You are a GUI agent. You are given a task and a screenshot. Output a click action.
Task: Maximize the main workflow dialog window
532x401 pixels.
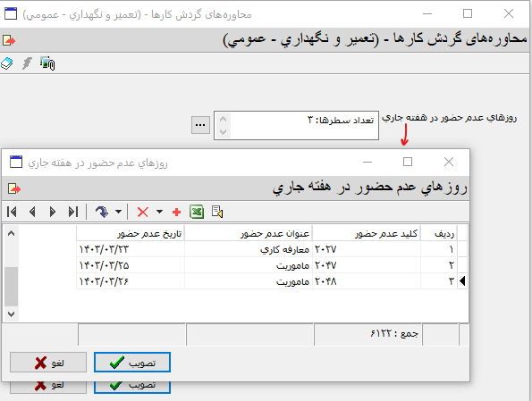click(x=468, y=13)
